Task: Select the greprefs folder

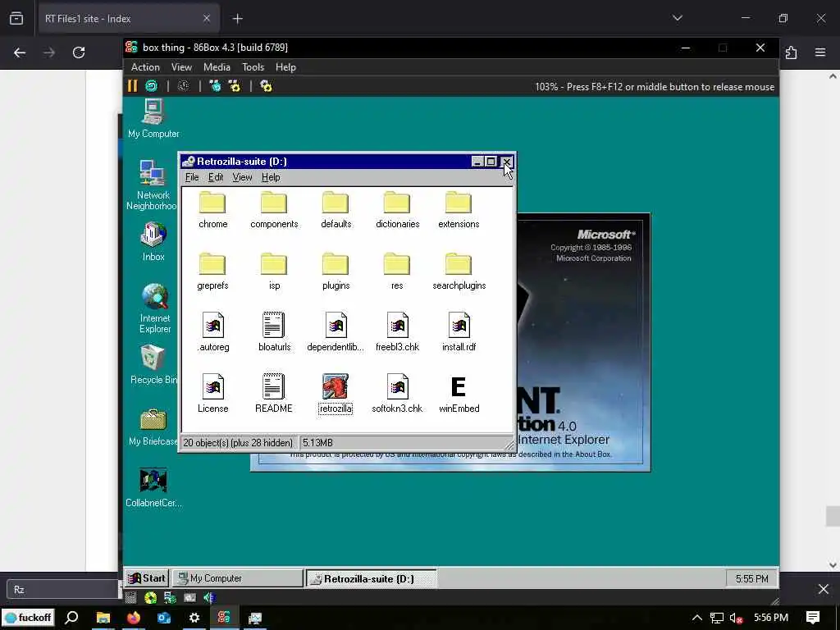Action: pos(212,272)
